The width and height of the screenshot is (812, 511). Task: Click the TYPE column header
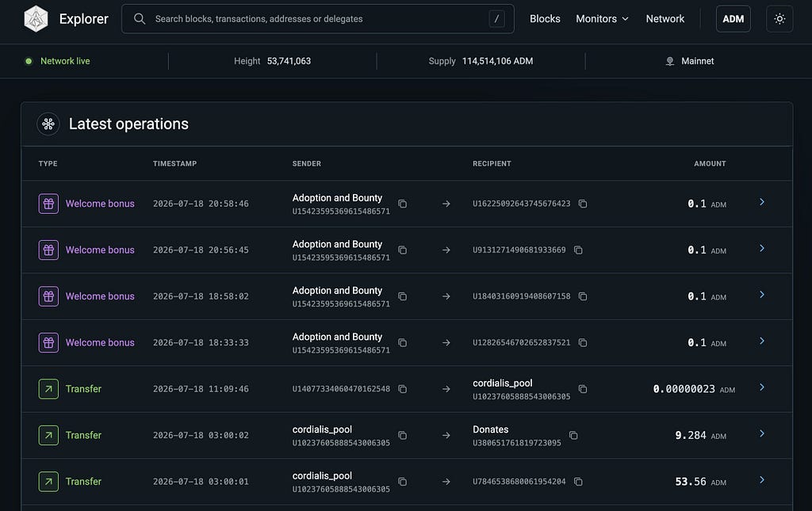[48, 163]
